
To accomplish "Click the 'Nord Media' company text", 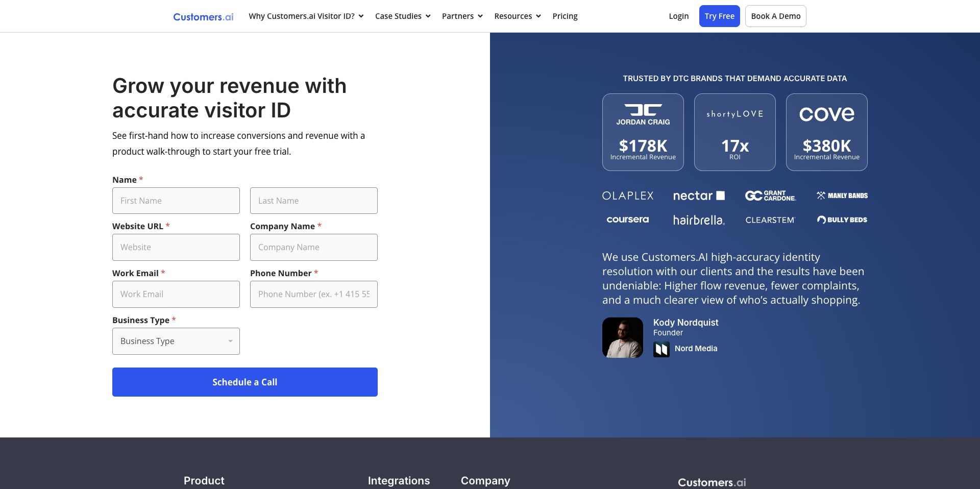I will pyautogui.click(x=696, y=349).
